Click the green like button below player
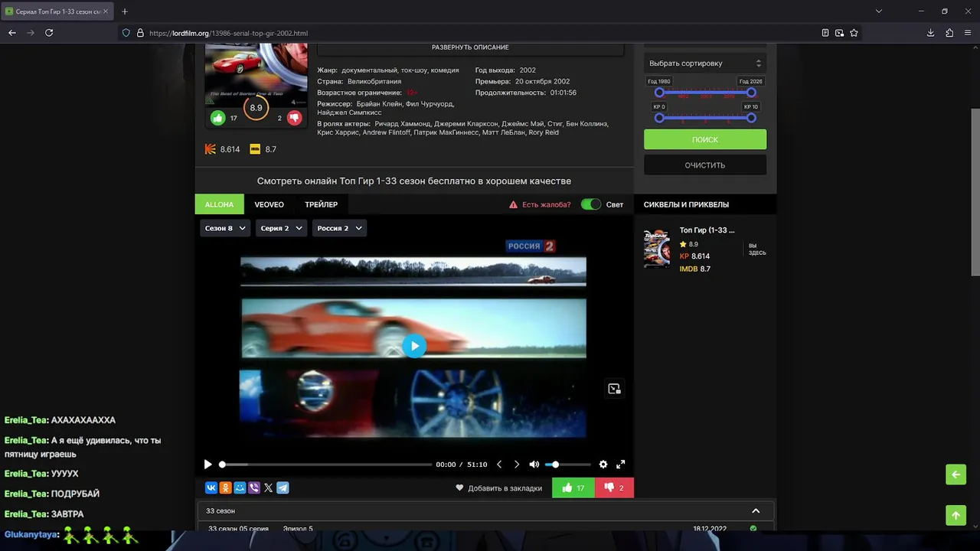980x551 pixels. [573, 487]
